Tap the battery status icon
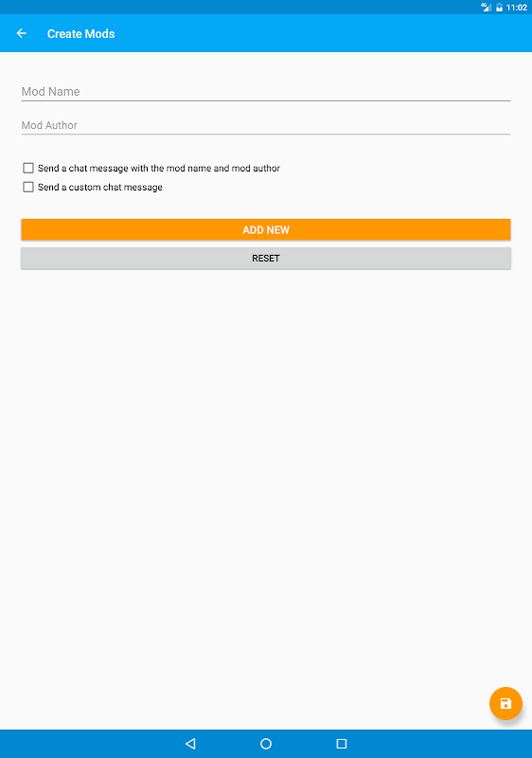The width and height of the screenshot is (532, 758). point(499,8)
